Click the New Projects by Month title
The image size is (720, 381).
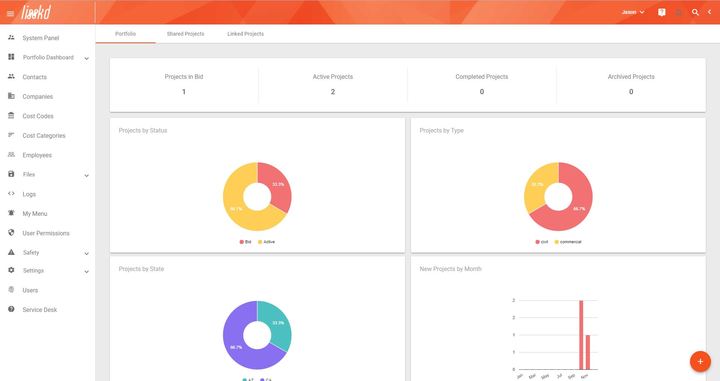tap(450, 269)
